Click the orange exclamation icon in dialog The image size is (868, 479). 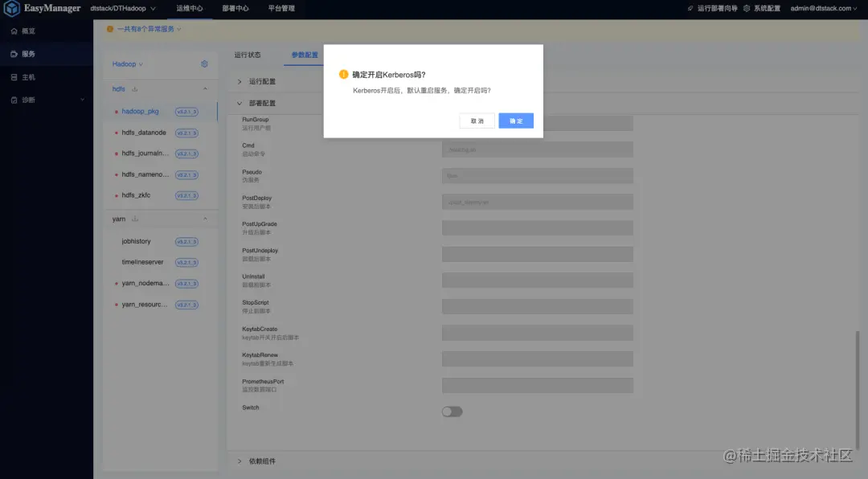tap(344, 74)
